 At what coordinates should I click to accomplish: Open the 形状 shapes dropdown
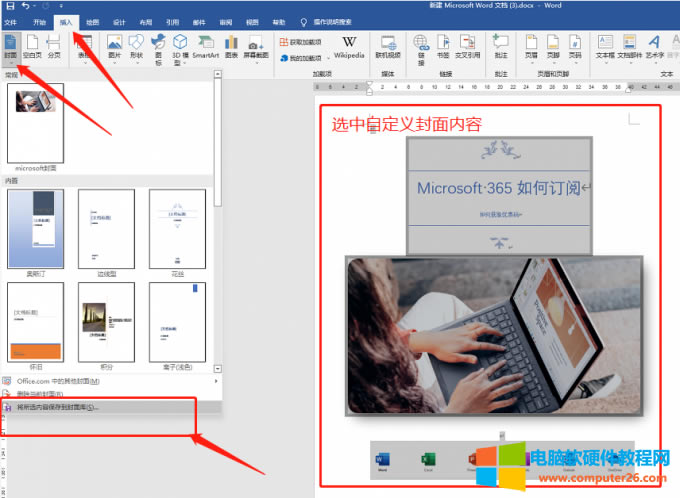point(135,49)
